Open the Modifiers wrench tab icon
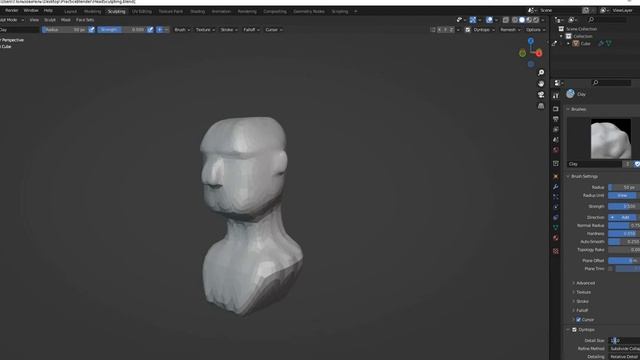640x360 pixels. click(556, 187)
